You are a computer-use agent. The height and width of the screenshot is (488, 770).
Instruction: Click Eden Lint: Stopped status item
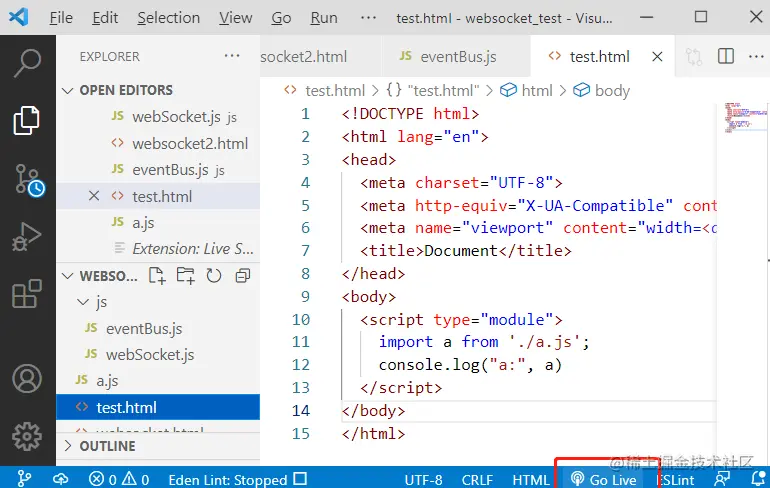pyautogui.click(x=238, y=479)
